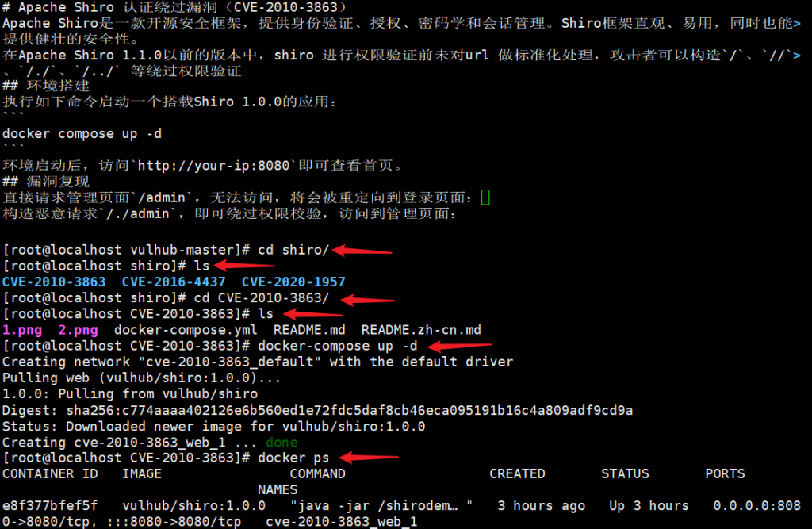Click README.zh-cn.md in the listing

[x=421, y=330]
